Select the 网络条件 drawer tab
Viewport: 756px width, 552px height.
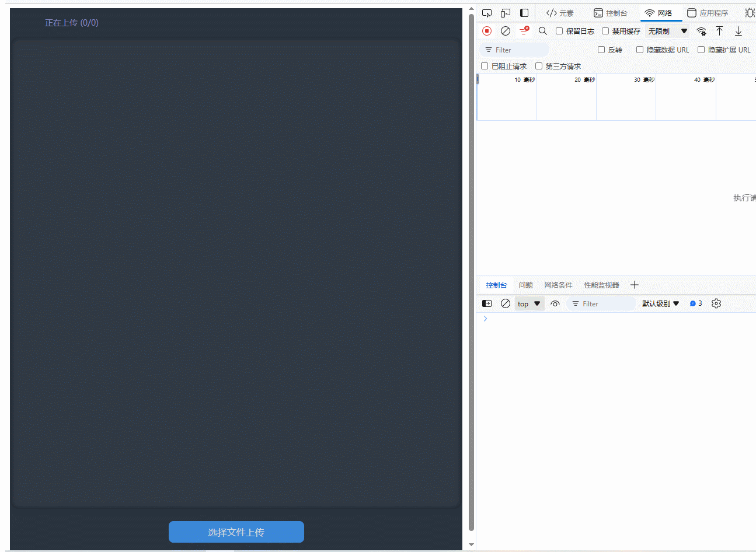(558, 285)
